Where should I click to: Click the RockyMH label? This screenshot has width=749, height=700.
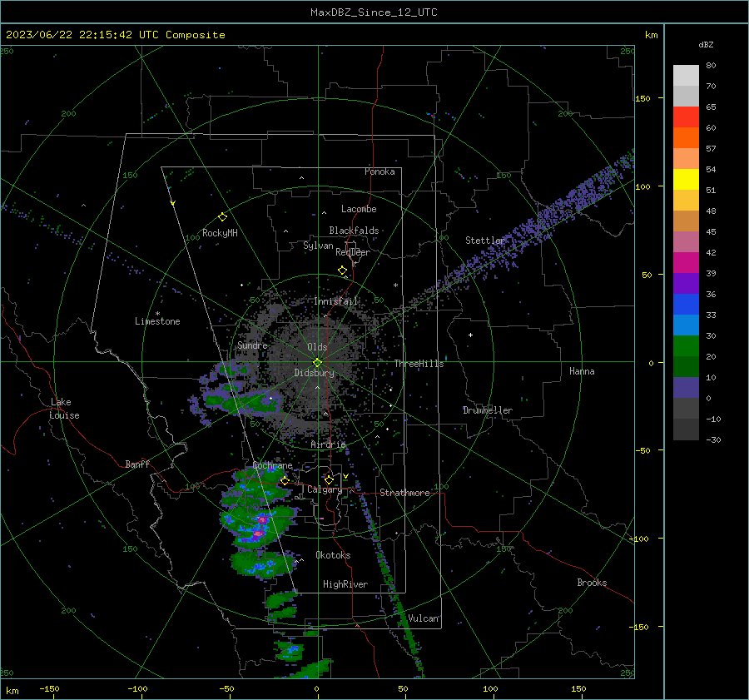click(220, 233)
